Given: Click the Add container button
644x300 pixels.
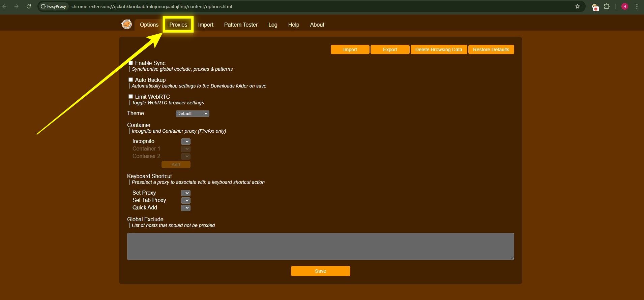Looking at the screenshot, I should coord(176,165).
